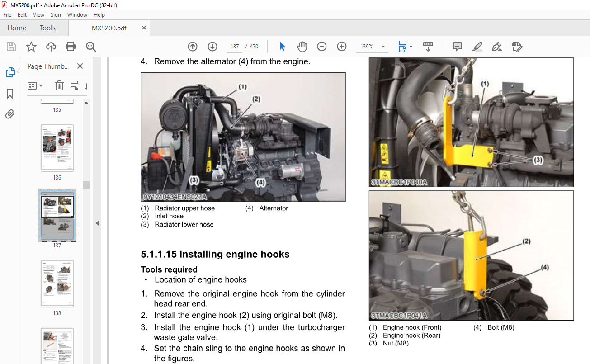Click legend text 'Engine hook (Front)'
The height and width of the screenshot is (364, 590).
click(x=412, y=327)
